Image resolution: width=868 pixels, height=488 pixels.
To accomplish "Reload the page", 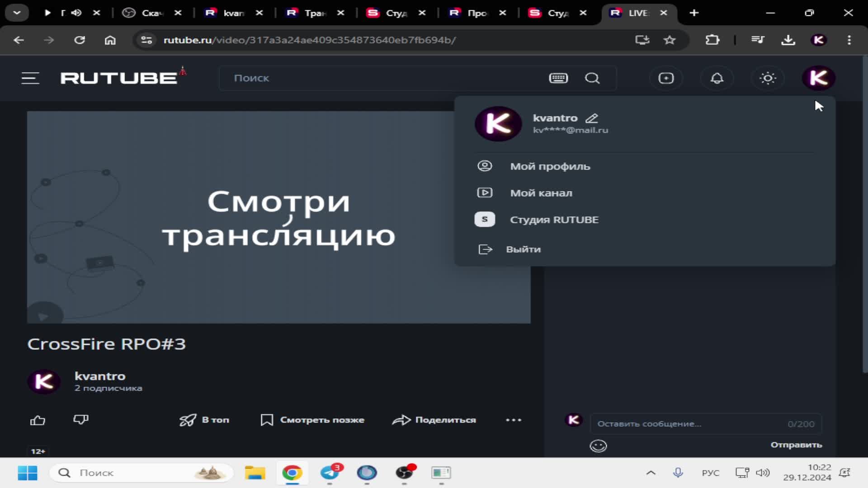I will [80, 40].
